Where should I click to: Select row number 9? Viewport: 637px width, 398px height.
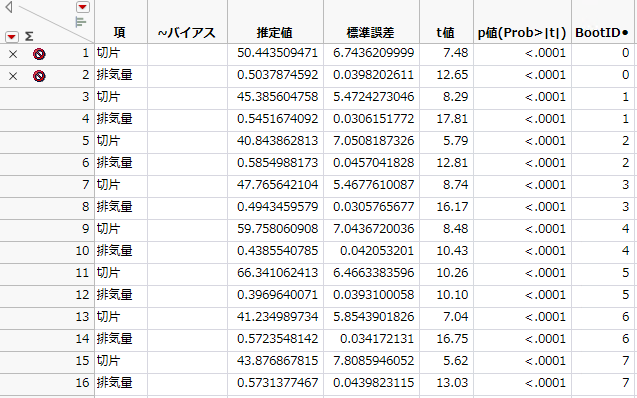tap(85, 228)
